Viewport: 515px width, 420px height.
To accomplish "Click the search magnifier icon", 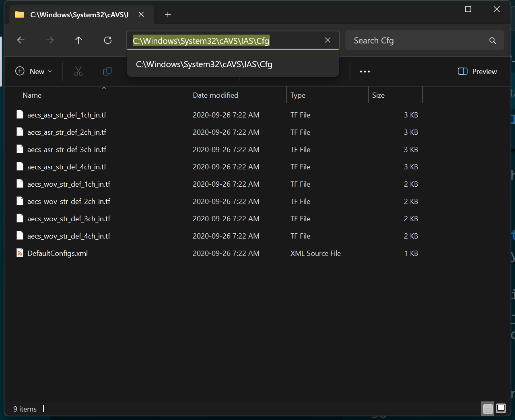I will (x=492, y=41).
